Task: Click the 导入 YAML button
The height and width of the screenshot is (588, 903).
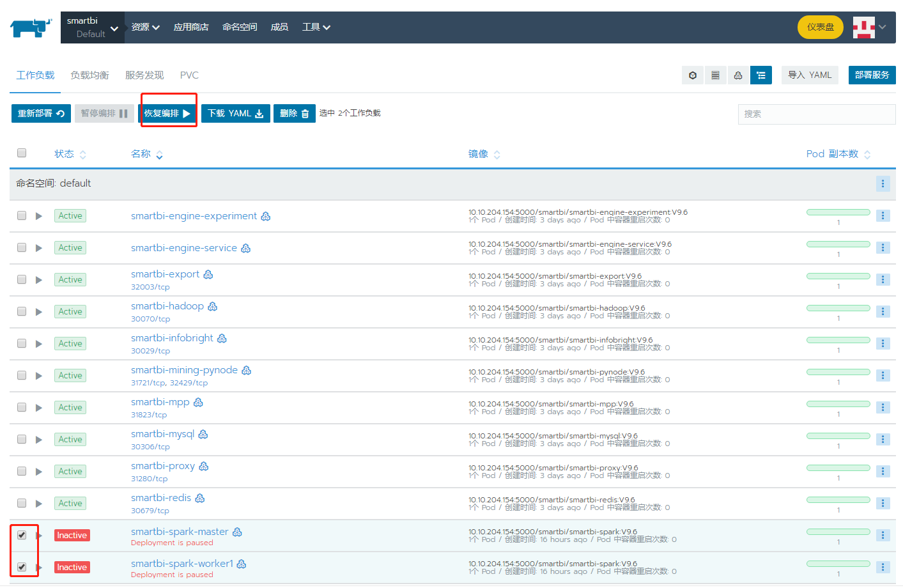Action: tap(810, 75)
